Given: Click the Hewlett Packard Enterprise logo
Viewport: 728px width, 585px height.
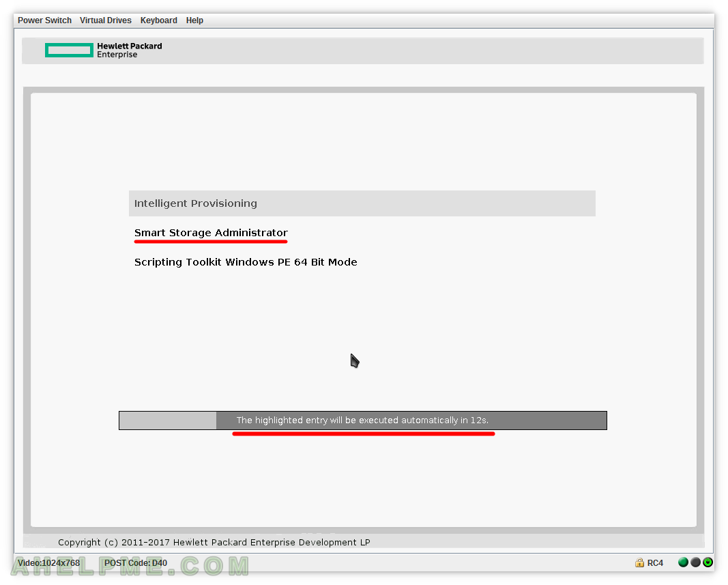Looking at the screenshot, I should pos(104,51).
